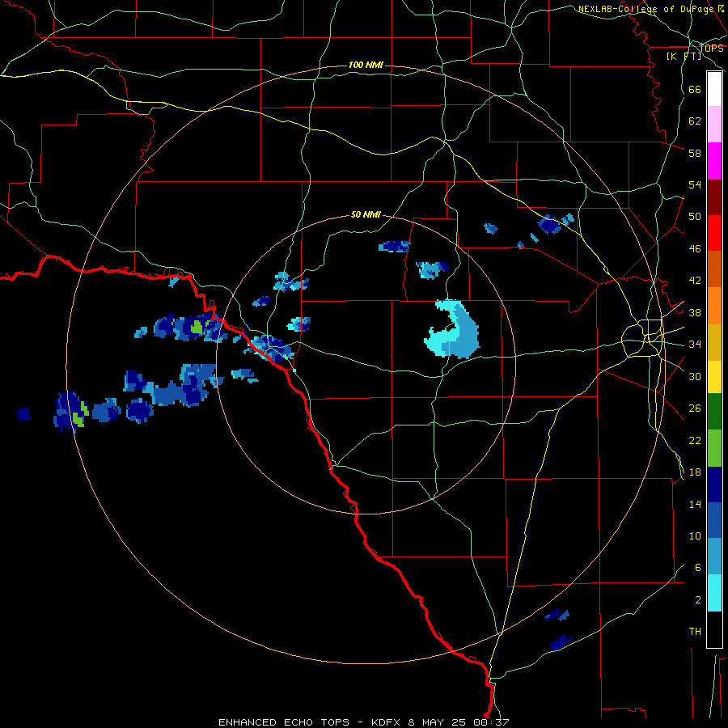Click the "TOPS" legend title
The height and width of the screenshot is (728, 728).
(x=711, y=49)
